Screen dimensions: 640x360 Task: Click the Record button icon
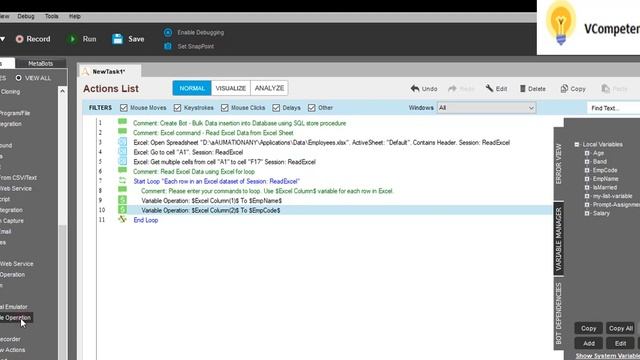[x=19, y=39]
